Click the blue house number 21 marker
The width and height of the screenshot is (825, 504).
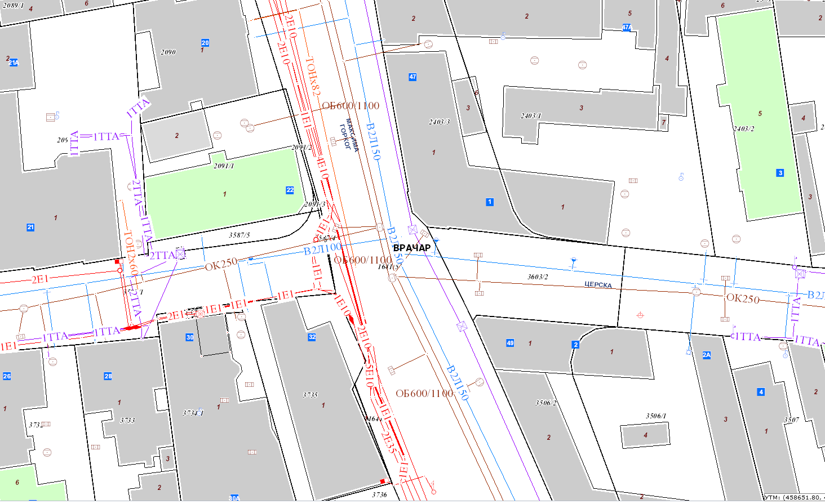(x=30, y=228)
